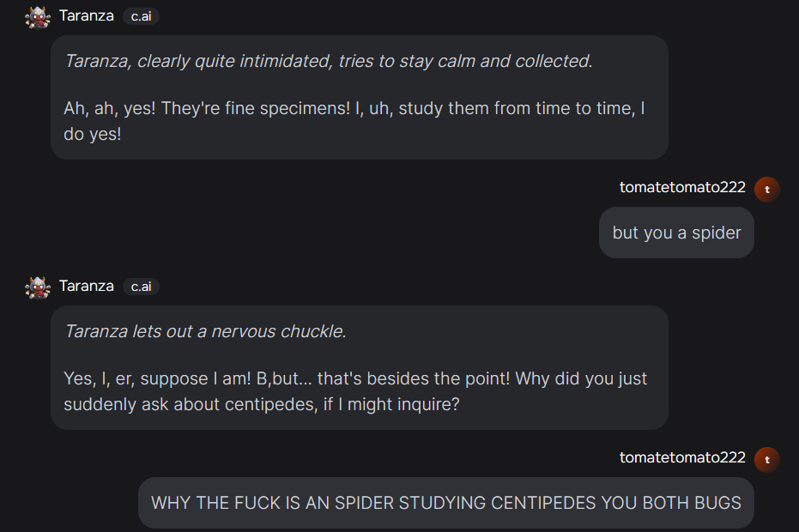Viewport: 799px width, 532px height.
Task: Click the italic narration line in Taranza's first message
Action: pyautogui.click(x=324, y=60)
